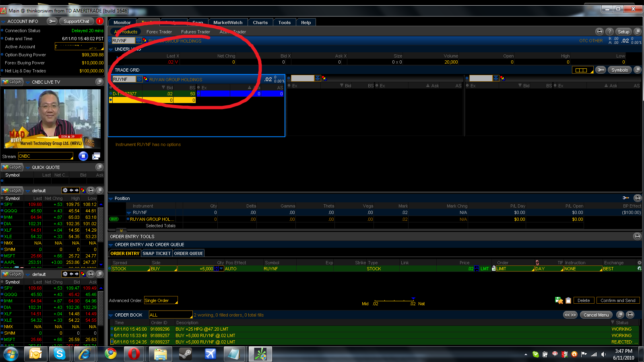Click the Support/Chat button

[76, 21]
